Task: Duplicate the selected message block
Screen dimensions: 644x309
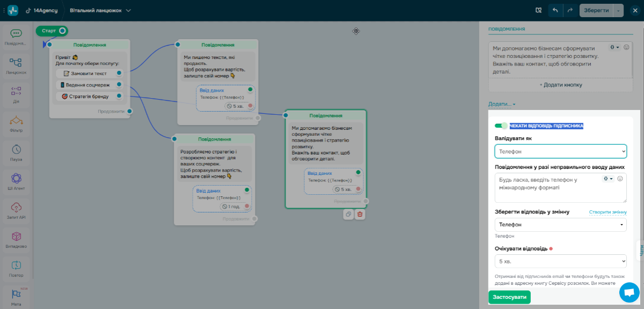Action: tap(348, 214)
